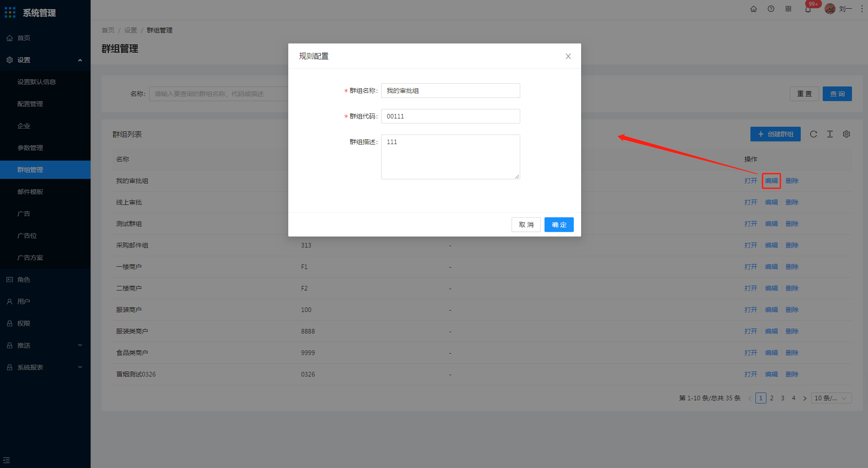868x468 pixels.
Task: Click the 群组代码 input field
Action: click(451, 116)
